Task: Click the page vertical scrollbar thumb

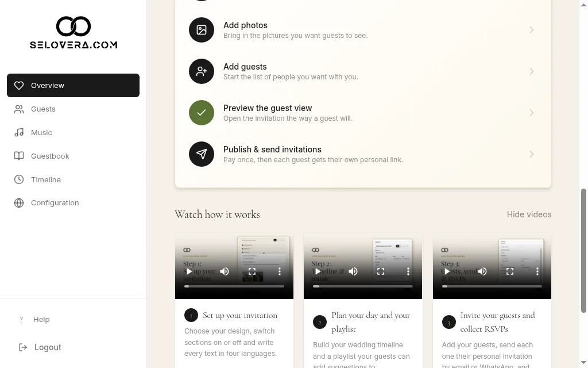Action: coord(583,250)
